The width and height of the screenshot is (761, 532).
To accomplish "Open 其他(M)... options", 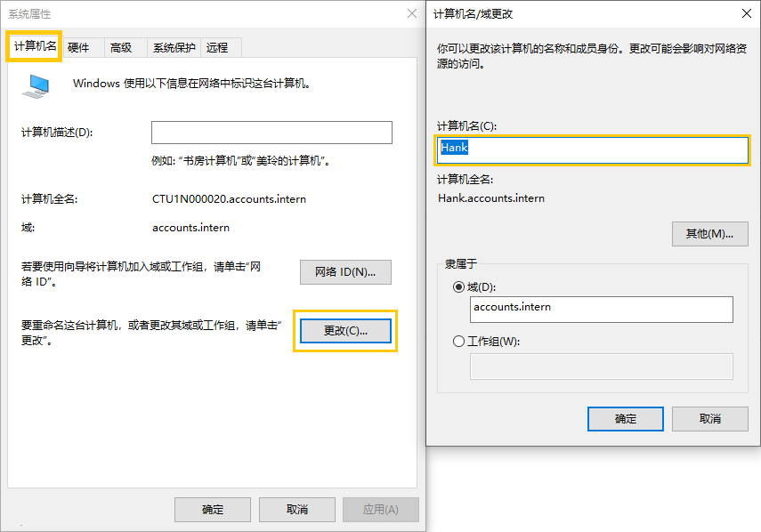I will coord(709,234).
